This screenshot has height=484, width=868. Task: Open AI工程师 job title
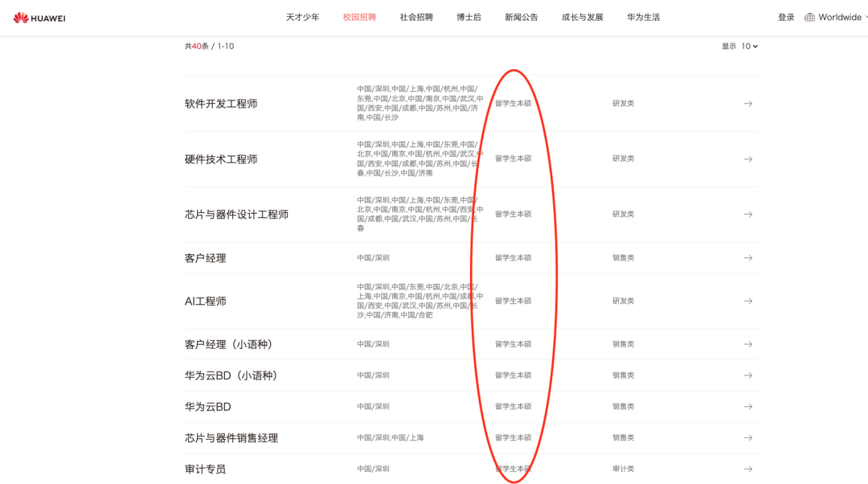[x=206, y=301]
